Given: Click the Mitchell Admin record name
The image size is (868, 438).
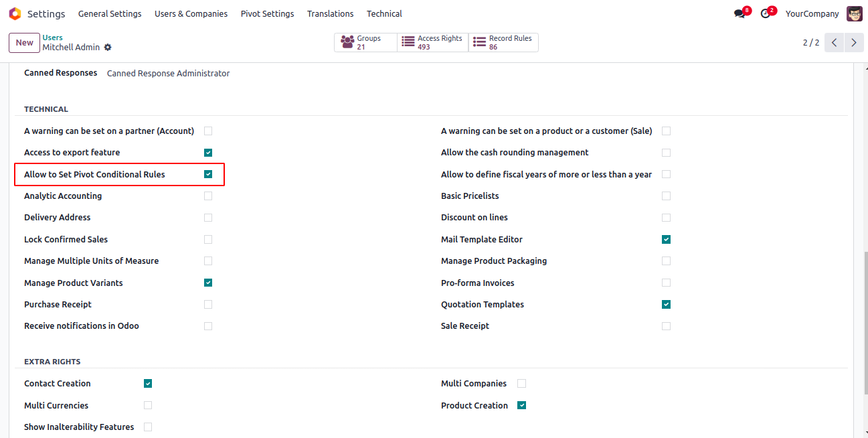Looking at the screenshot, I should [x=71, y=48].
